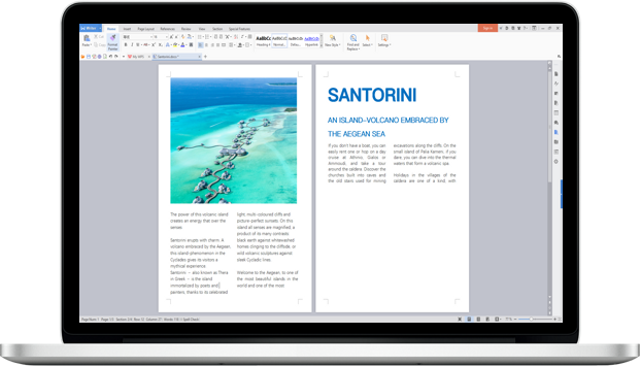Apply the Heading style preview
Screen dimensions: 640x366
coord(263,40)
